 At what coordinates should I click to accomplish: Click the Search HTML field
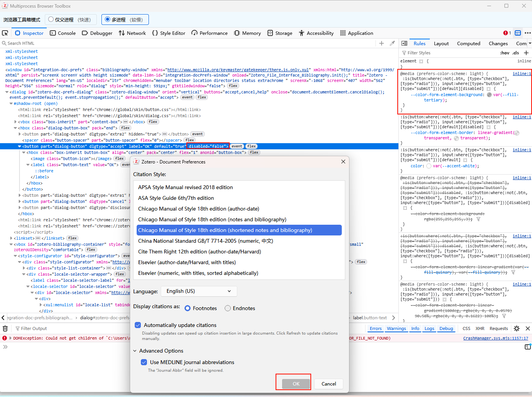(188, 43)
